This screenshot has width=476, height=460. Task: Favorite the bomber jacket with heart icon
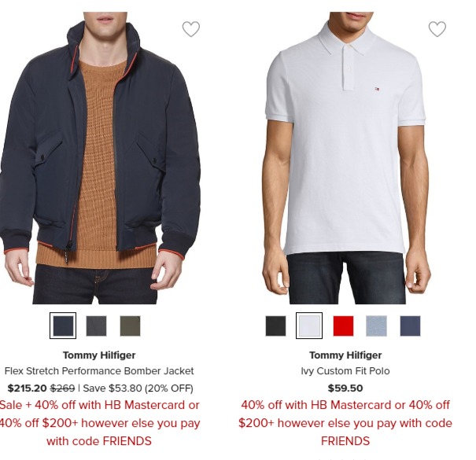click(191, 29)
